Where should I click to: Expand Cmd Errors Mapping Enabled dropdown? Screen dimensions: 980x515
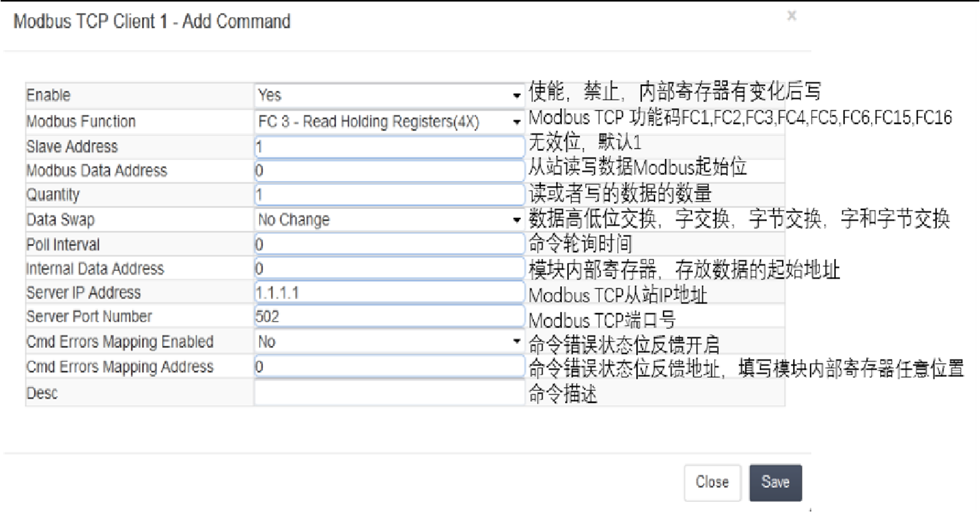389,342
